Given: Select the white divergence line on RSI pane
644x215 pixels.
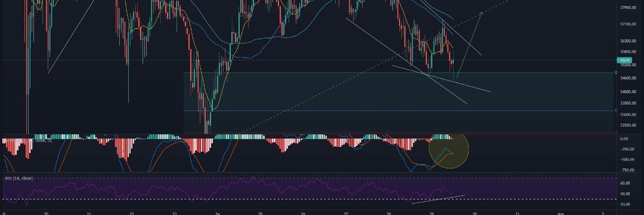Looking at the screenshot, I should (439, 199).
